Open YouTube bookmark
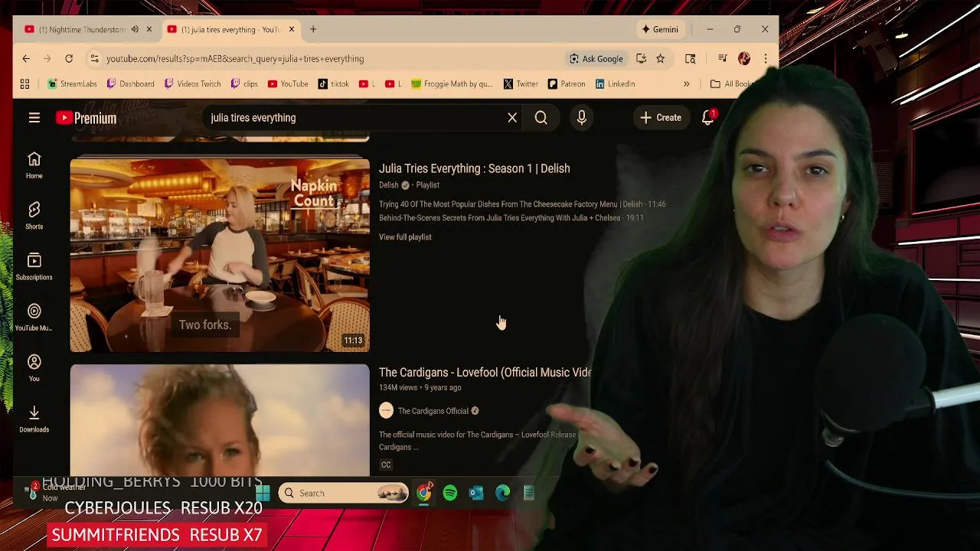The image size is (980, 551). pyautogui.click(x=287, y=84)
